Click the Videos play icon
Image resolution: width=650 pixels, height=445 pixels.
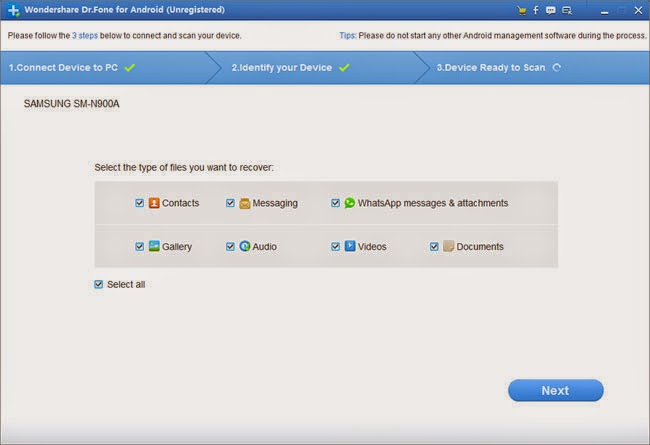pyautogui.click(x=350, y=246)
